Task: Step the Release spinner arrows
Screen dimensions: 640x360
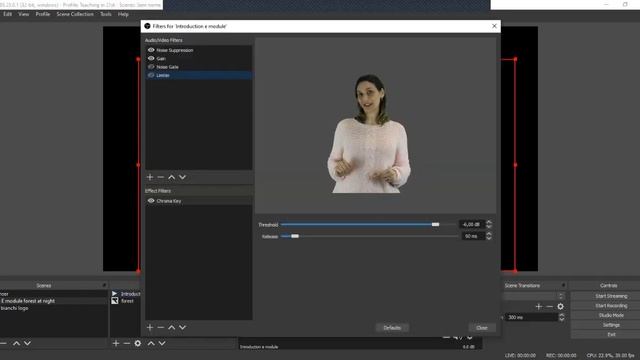Action: pos(489,236)
